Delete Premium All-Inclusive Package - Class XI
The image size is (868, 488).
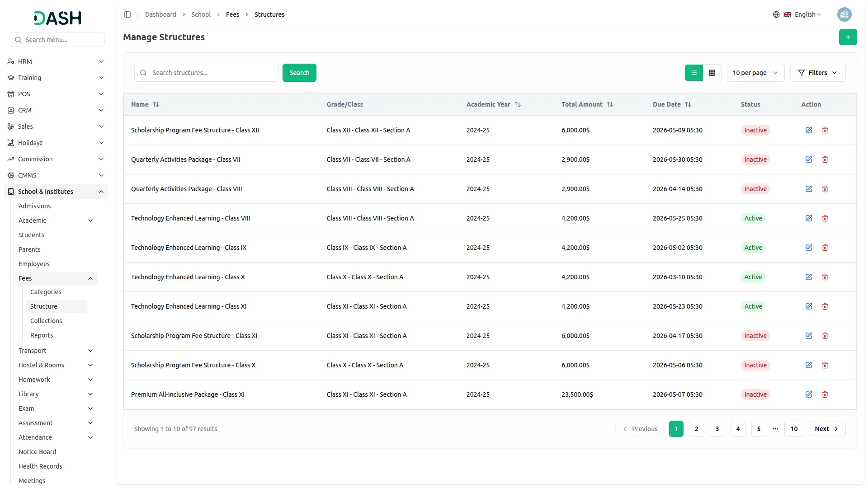825,394
